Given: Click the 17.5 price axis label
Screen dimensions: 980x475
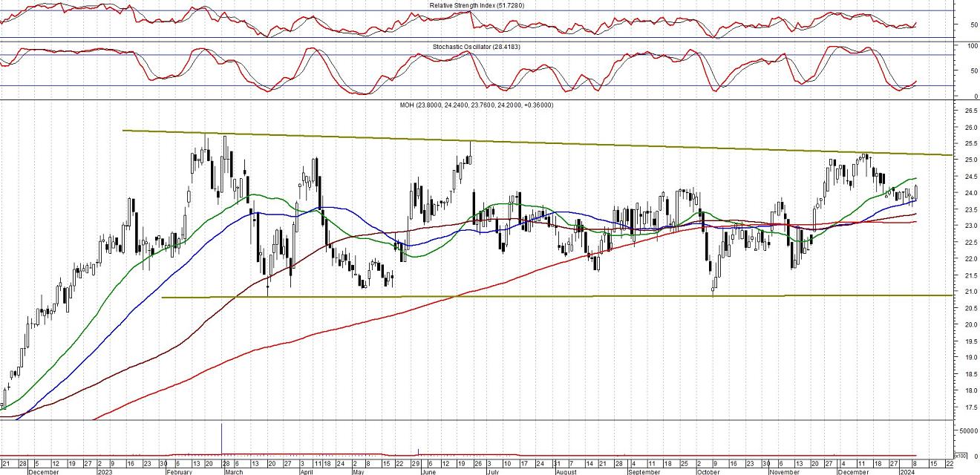Looking at the screenshot, I should coord(968,407).
